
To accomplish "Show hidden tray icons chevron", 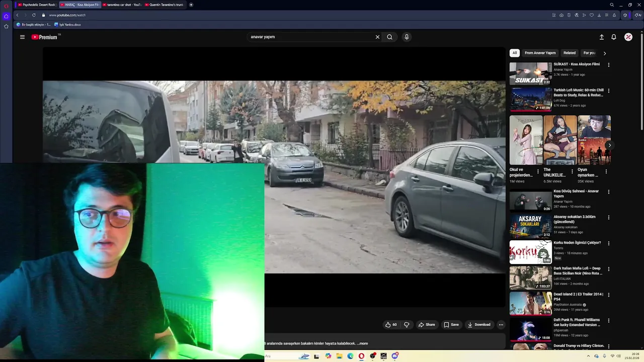I will (x=588, y=356).
